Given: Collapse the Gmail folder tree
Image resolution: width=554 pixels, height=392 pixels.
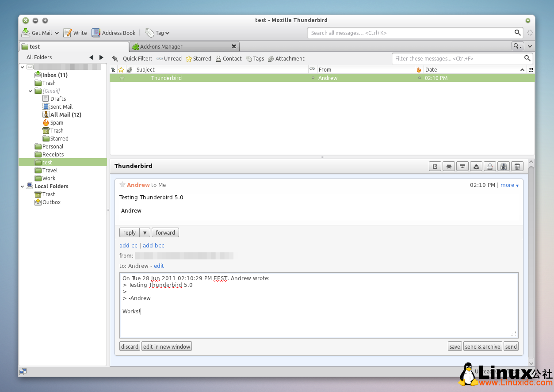Looking at the screenshot, I should click(30, 91).
